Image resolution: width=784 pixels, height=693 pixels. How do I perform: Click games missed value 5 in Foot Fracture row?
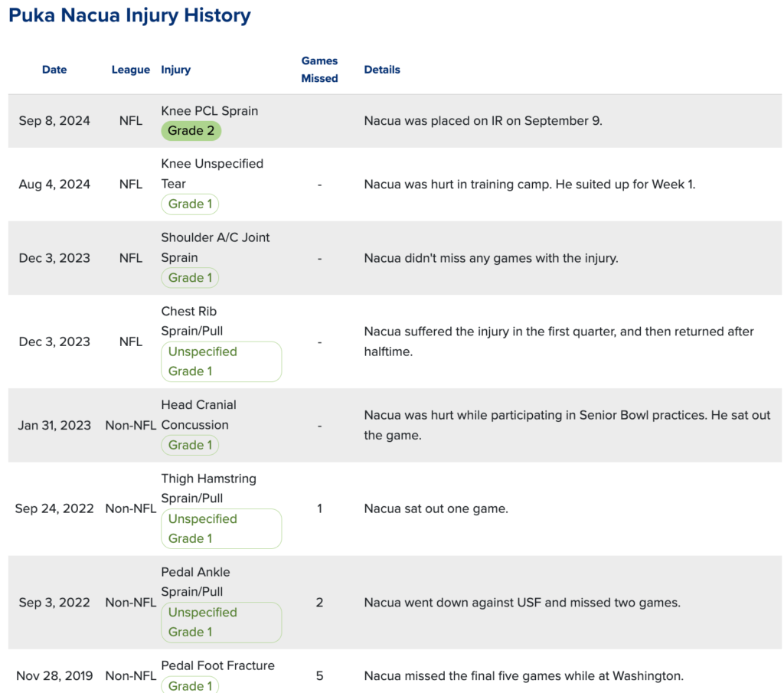coord(319,676)
